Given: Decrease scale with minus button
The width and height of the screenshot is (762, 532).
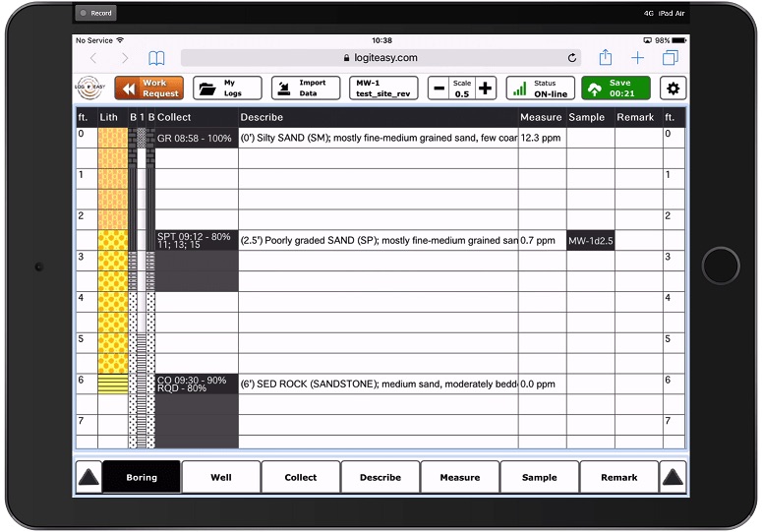Looking at the screenshot, I should point(439,89).
